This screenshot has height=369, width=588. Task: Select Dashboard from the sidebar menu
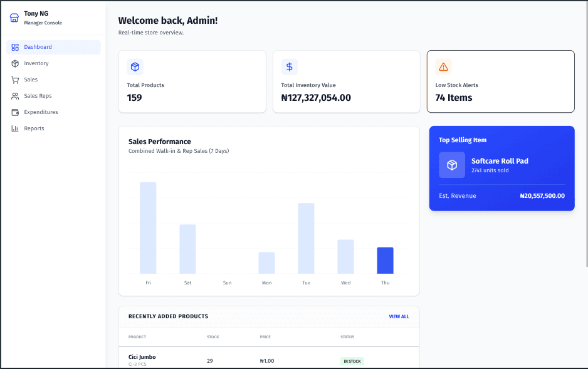click(x=38, y=47)
